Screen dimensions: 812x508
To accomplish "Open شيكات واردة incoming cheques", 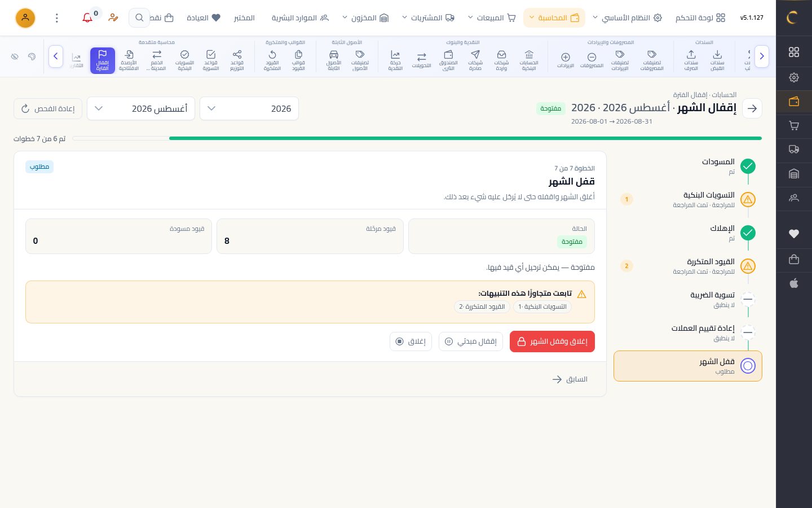I will (x=501, y=60).
